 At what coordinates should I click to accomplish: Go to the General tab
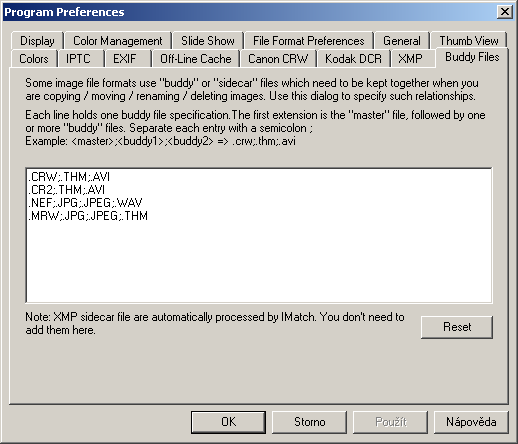coord(402,41)
